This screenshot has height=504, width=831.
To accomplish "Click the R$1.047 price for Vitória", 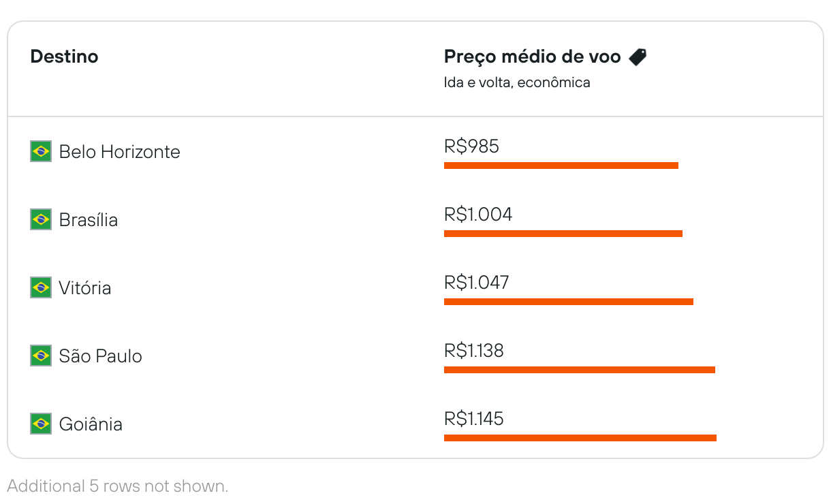I will pos(476,283).
